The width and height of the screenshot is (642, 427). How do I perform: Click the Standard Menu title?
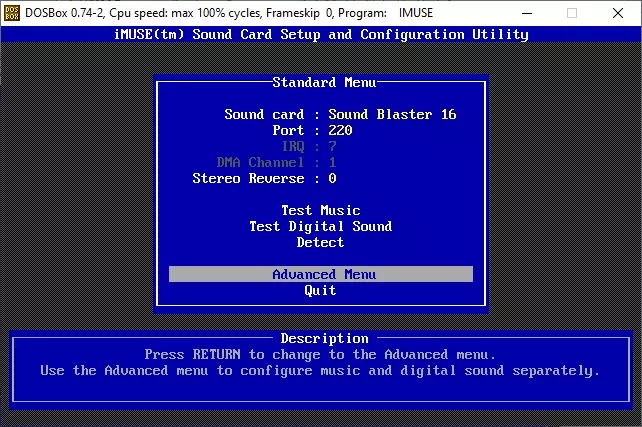[324, 82]
